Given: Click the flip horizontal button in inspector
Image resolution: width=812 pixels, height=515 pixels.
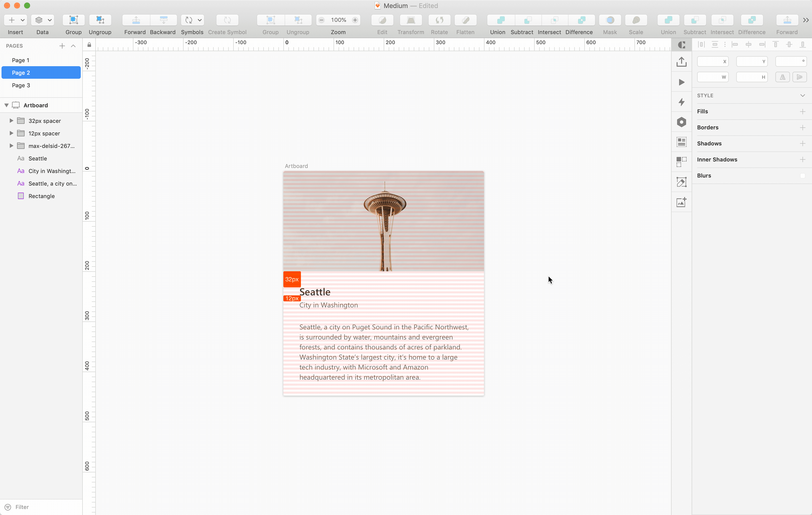Looking at the screenshot, I should point(782,77).
